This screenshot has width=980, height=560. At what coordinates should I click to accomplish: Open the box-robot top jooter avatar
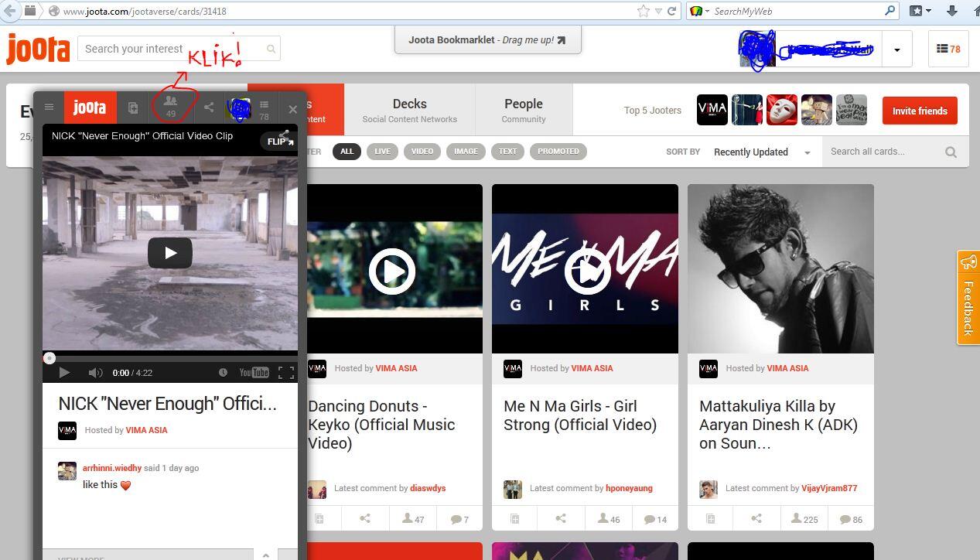pyautogui.click(x=817, y=110)
